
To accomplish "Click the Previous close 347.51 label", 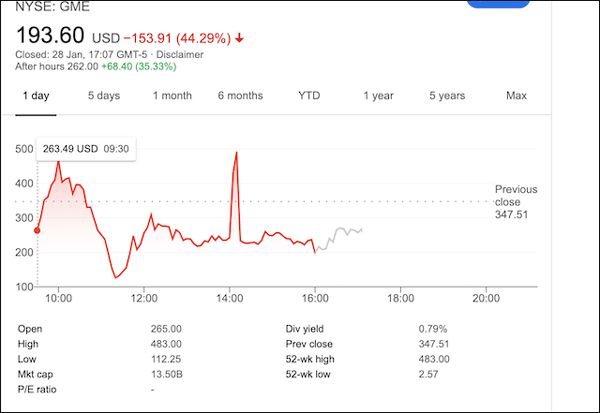I will [515, 201].
